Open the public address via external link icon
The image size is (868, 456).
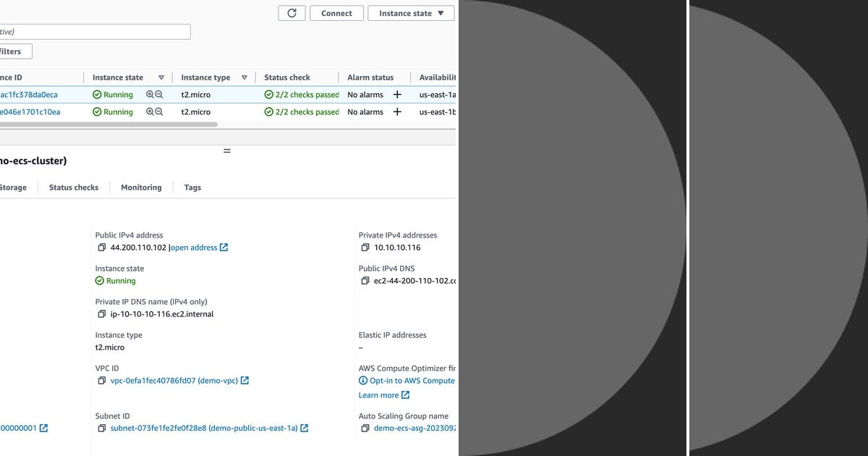click(x=224, y=247)
